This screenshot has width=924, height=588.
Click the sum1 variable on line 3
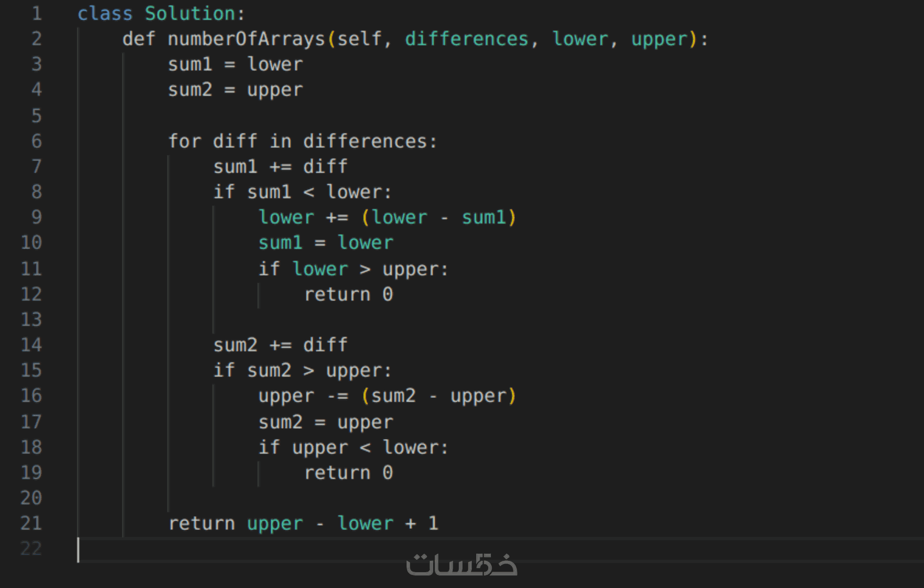(190, 64)
